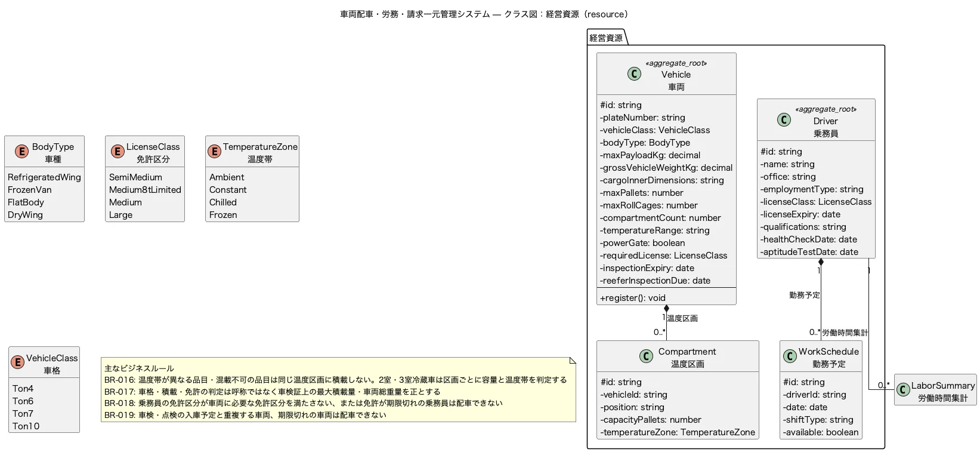Click the Driver class C icon
Screen dimensions: 980x452
pos(784,120)
